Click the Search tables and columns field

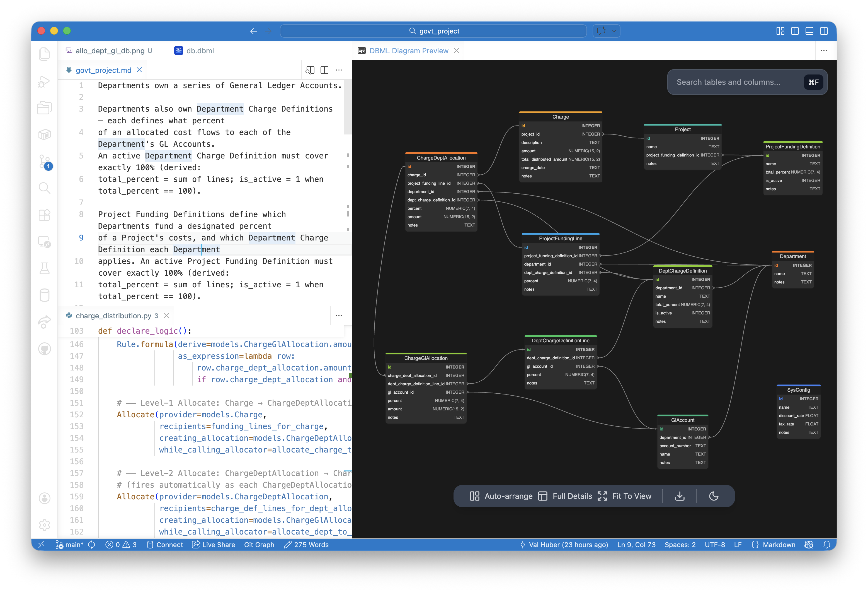click(728, 82)
